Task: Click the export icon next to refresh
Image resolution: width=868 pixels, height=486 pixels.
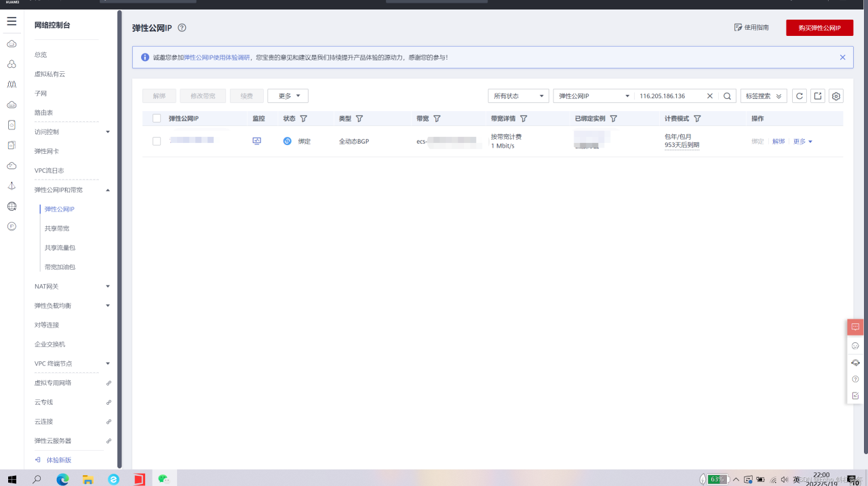Action: (818, 96)
